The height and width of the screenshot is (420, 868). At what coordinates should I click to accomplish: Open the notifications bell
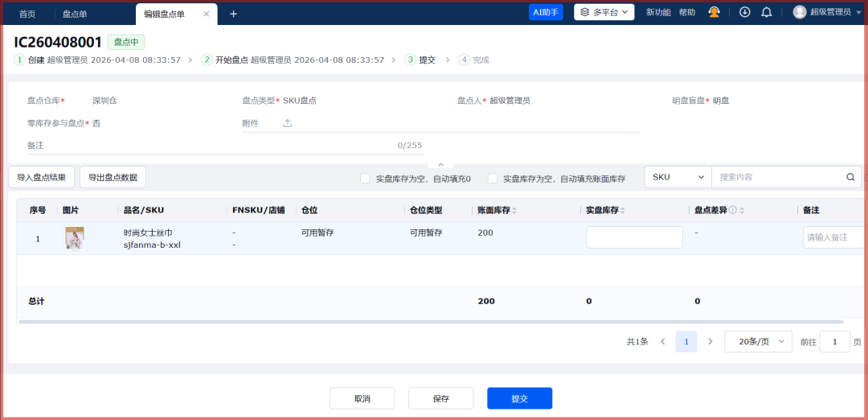click(766, 12)
